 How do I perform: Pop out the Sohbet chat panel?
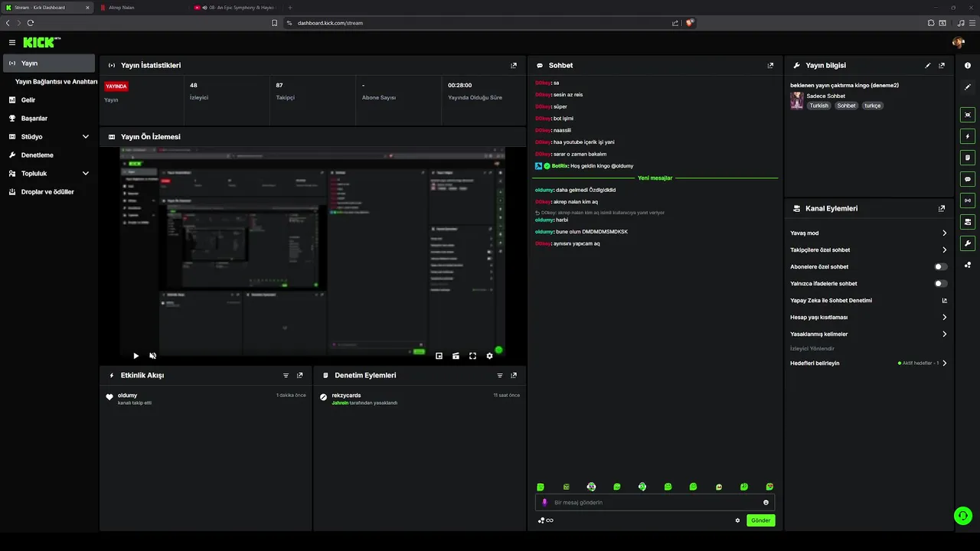pyautogui.click(x=770, y=66)
